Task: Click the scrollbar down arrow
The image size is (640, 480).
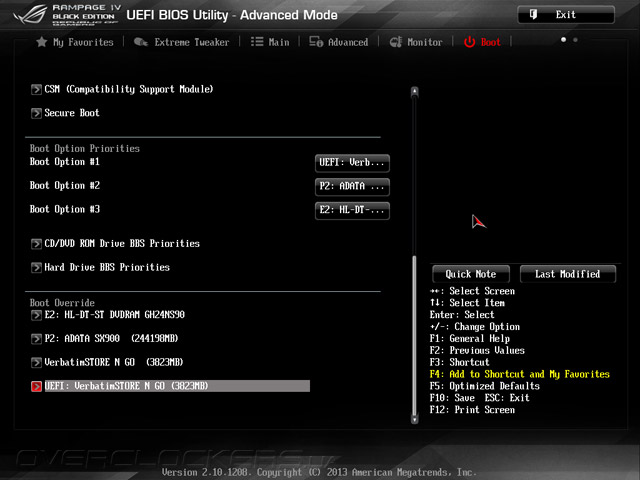Action: click(x=415, y=419)
